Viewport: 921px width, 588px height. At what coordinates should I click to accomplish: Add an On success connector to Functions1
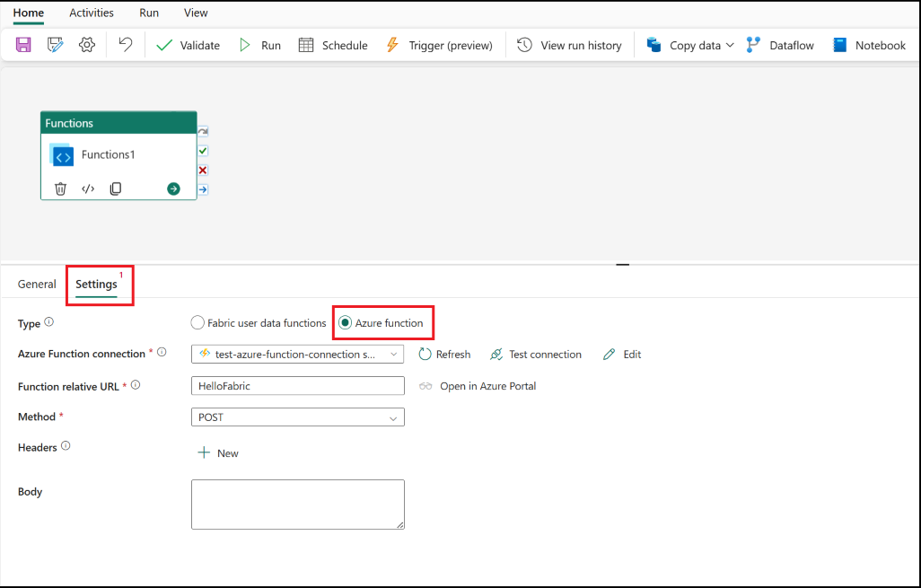click(x=201, y=150)
